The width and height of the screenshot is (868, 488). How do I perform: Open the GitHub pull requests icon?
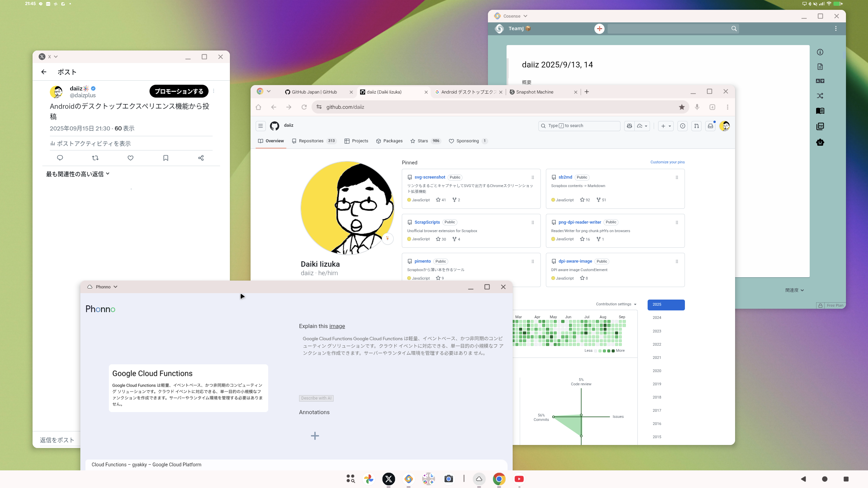[696, 126]
